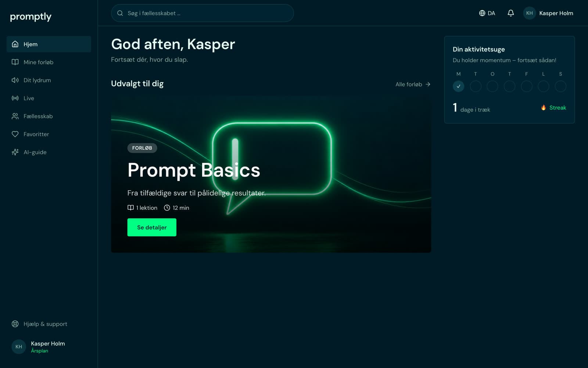Click the "12 min" duration text
Image resolution: width=588 pixels, height=368 pixels.
[181, 208]
